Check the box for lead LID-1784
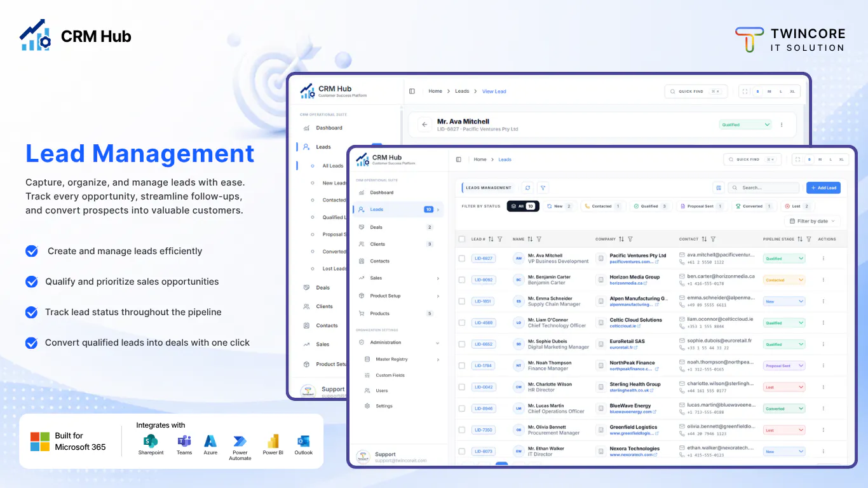The width and height of the screenshot is (868, 488). point(462,365)
